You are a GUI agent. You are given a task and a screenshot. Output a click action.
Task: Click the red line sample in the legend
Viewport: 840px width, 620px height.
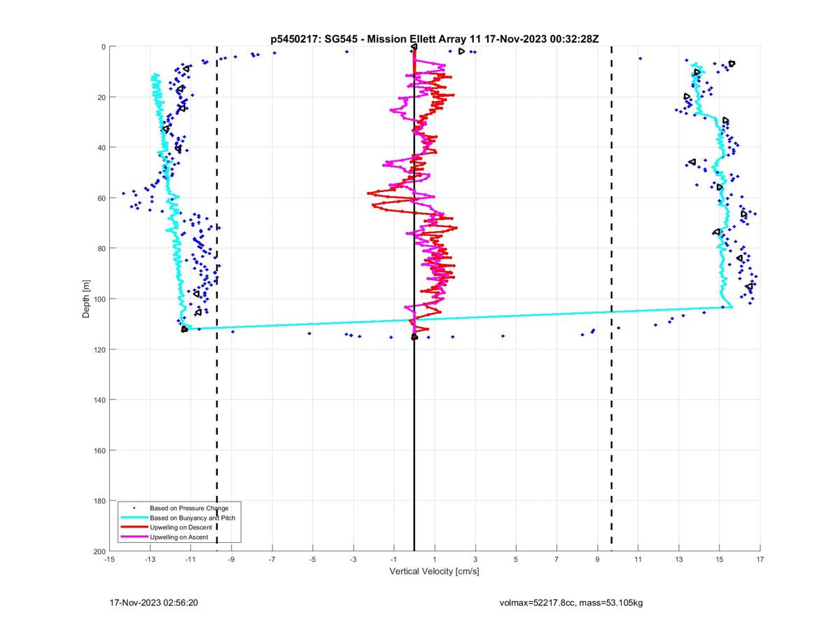[134, 527]
